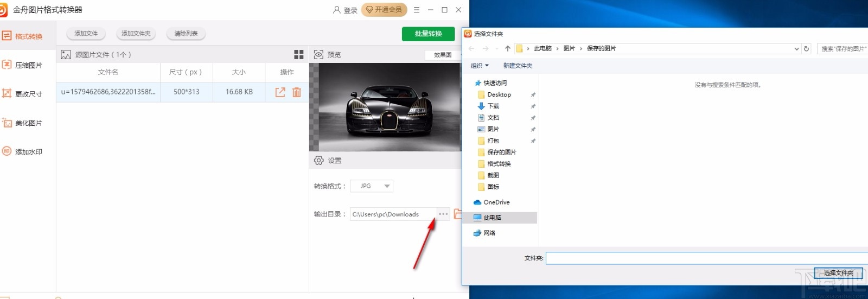Screen dimensions: 868x299
Task: Unpin Desktop from quick access
Action: [x=533, y=95]
